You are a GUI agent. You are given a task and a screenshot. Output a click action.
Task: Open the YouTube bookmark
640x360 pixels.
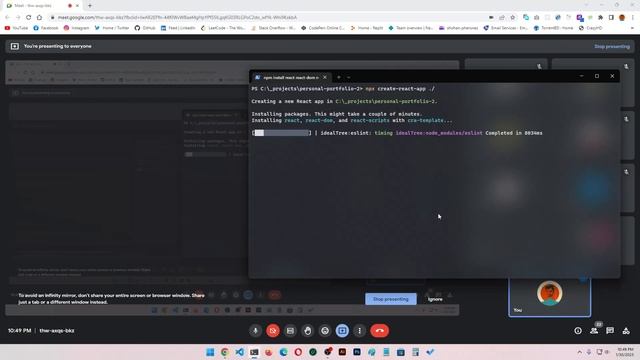tap(16, 28)
